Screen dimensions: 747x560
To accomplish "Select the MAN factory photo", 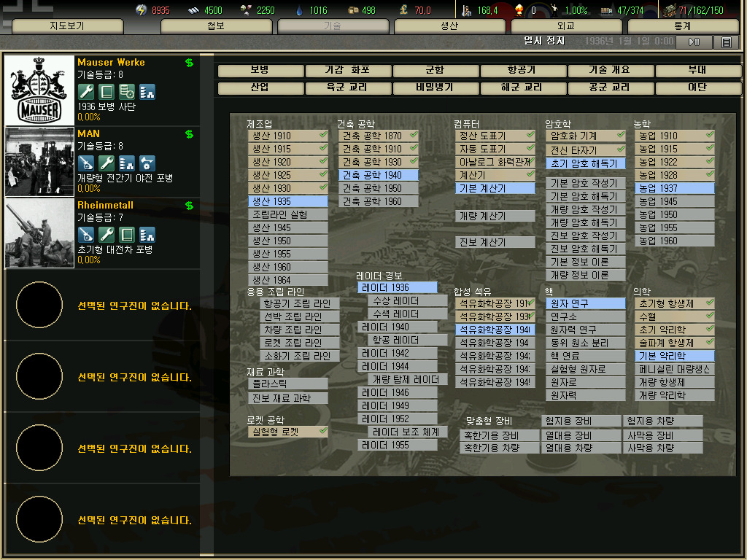I will 39,162.
